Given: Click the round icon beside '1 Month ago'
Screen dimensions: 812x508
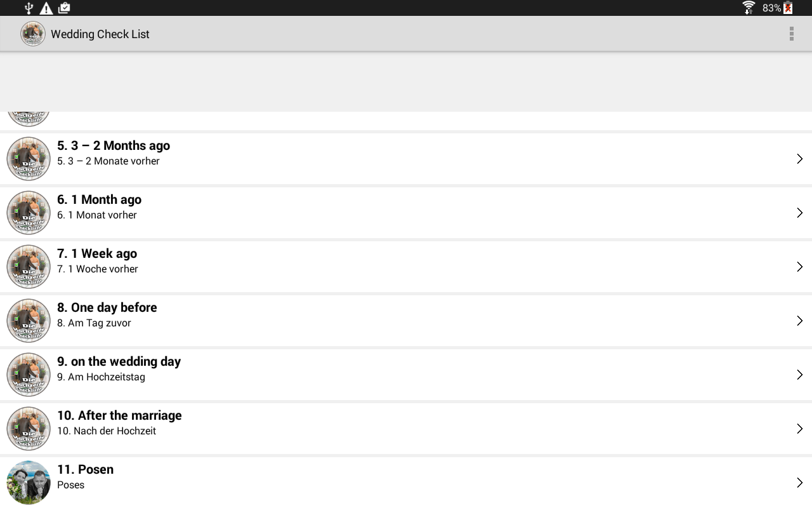Looking at the screenshot, I should [x=29, y=213].
